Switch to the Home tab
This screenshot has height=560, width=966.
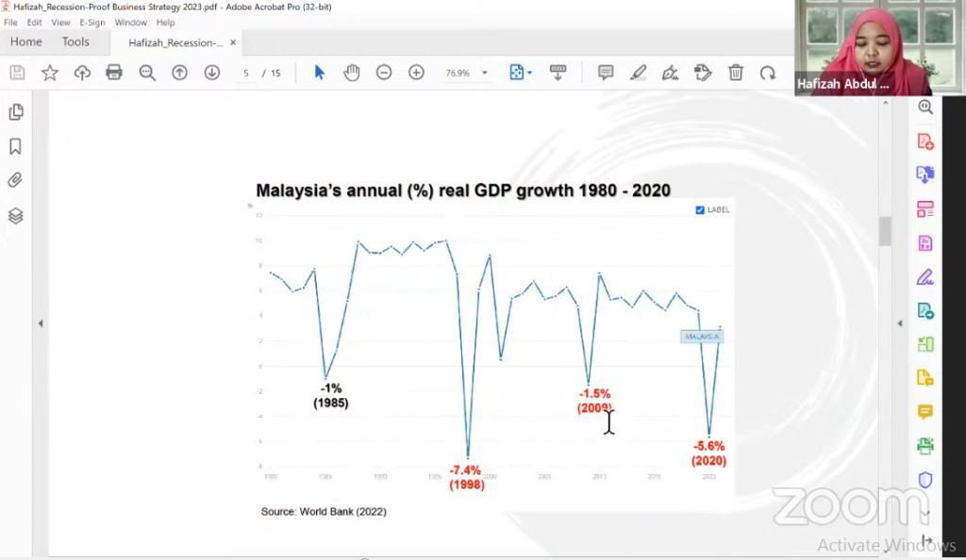point(25,41)
